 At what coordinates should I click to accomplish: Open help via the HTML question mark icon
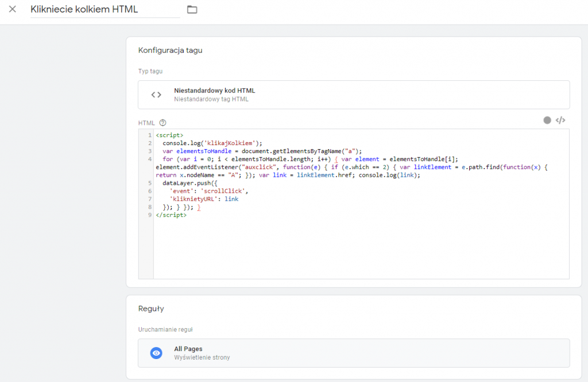(163, 122)
